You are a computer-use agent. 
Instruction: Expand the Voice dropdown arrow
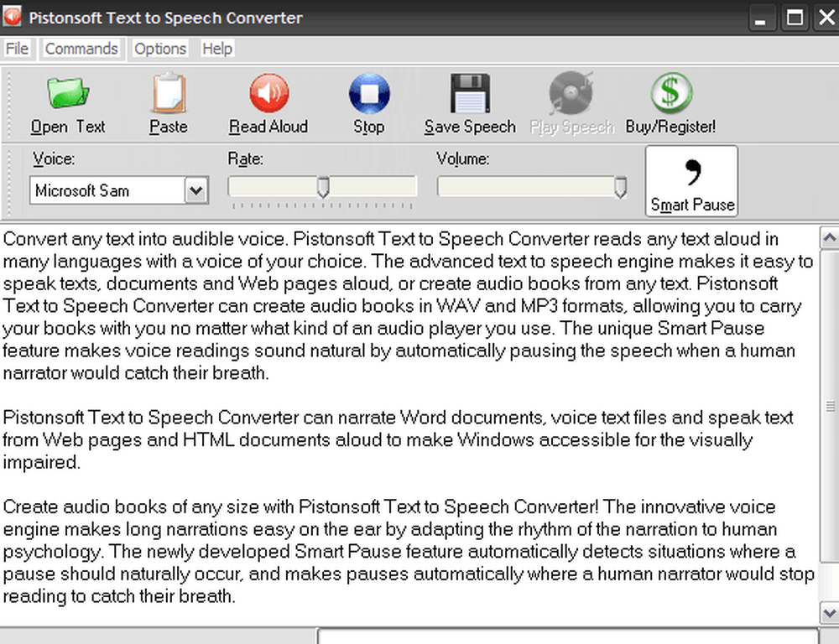[196, 190]
